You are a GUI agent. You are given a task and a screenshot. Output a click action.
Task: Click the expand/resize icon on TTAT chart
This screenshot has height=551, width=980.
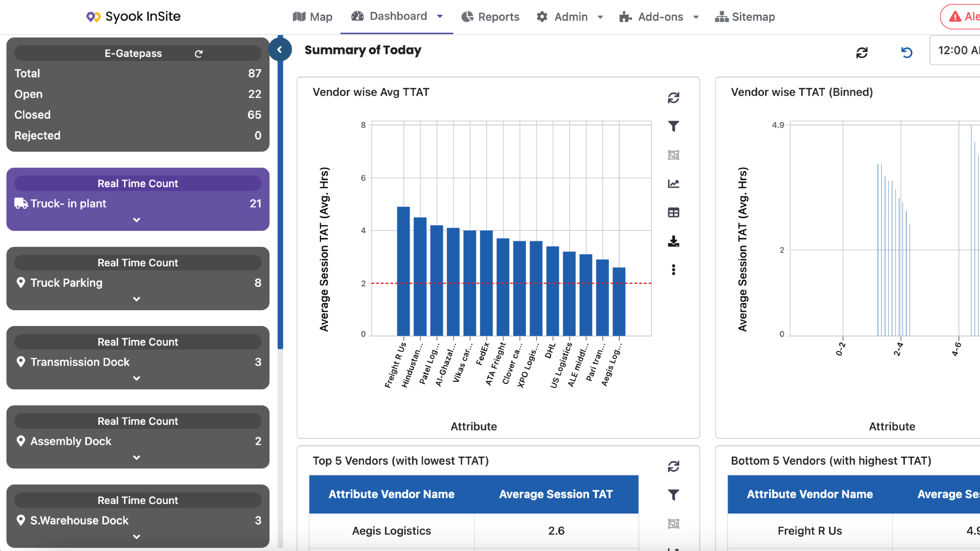click(x=673, y=155)
